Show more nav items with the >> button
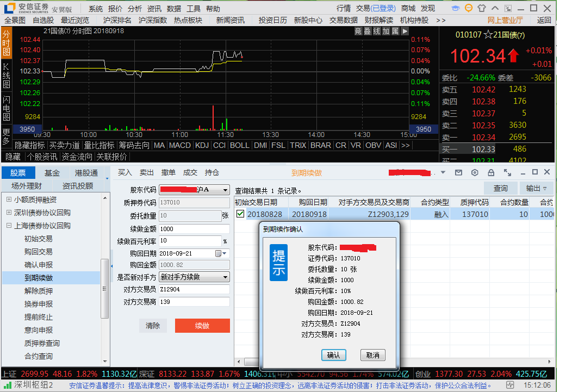This screenshot has width=566, height=392. point(441,20)
